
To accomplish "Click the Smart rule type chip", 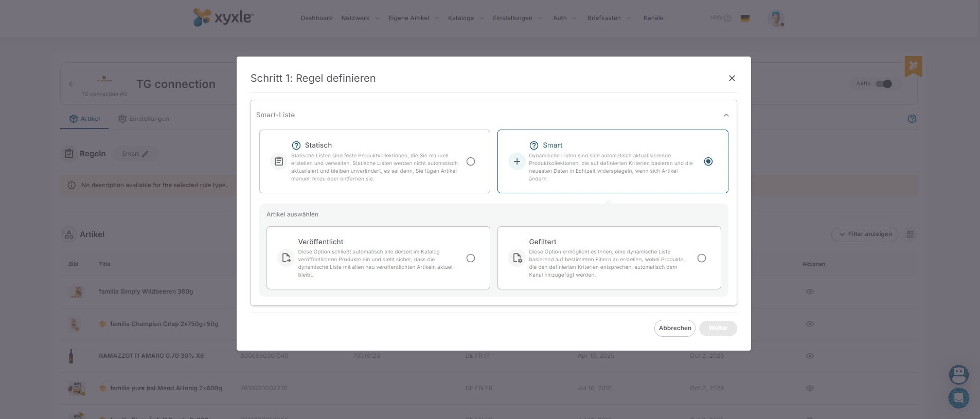I will (x=135, y=154).
